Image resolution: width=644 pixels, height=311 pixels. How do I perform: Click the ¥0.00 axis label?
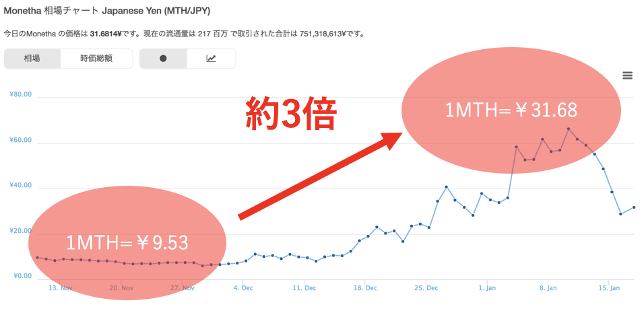[x=22, y=276]
